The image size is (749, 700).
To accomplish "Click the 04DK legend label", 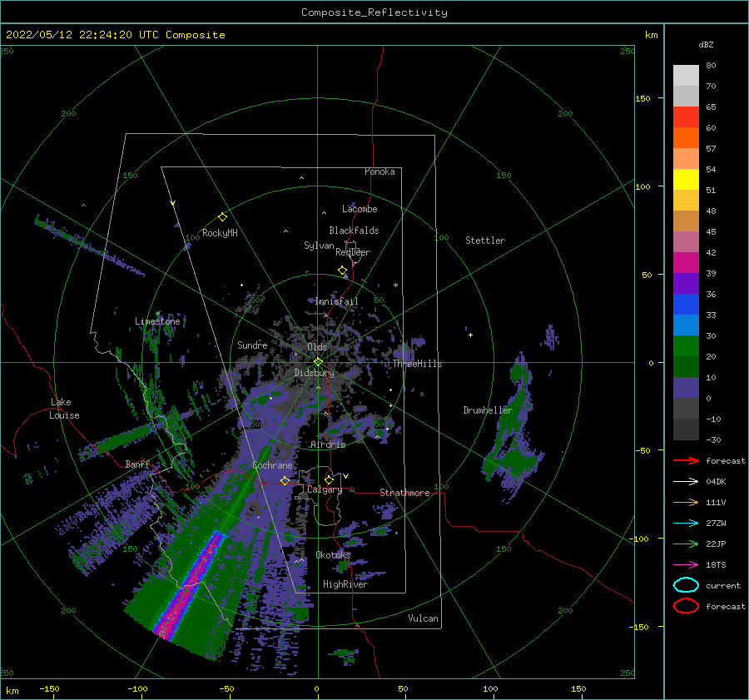I will 716,482.
